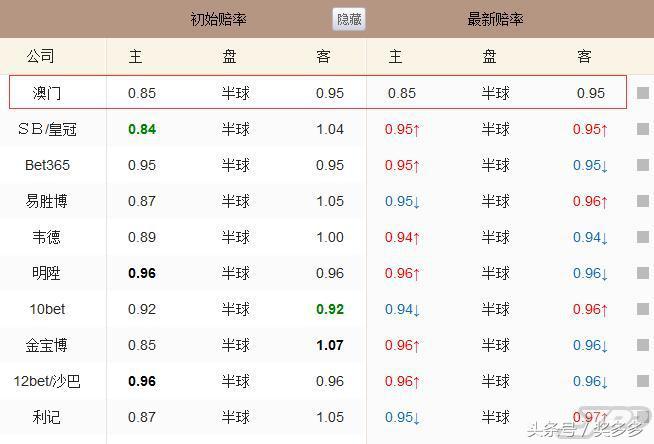The image size is (654, 444).
Task: Click company name 易胜博
Action: click(x=46, y=201)
